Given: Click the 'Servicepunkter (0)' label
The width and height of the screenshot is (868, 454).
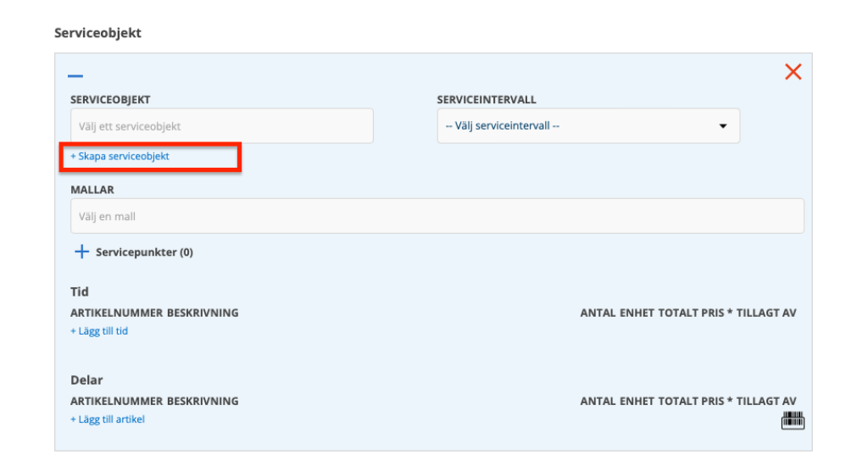Looking at the screenshot, I should pyautogui.click(x=144, y=252).
